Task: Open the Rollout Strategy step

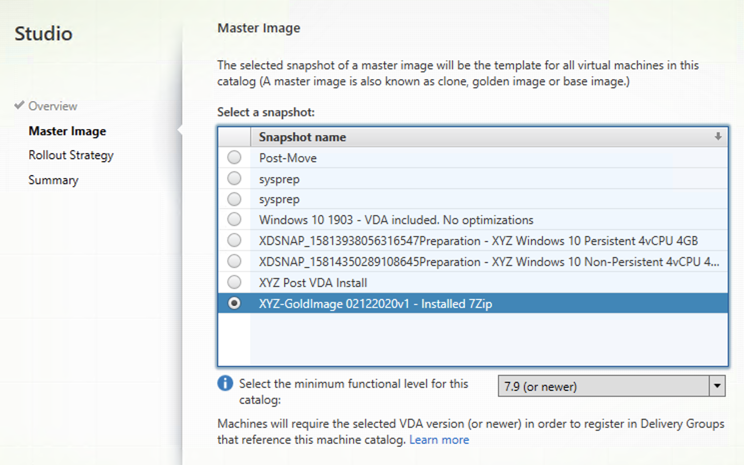Action: click(x=71, y=155)
